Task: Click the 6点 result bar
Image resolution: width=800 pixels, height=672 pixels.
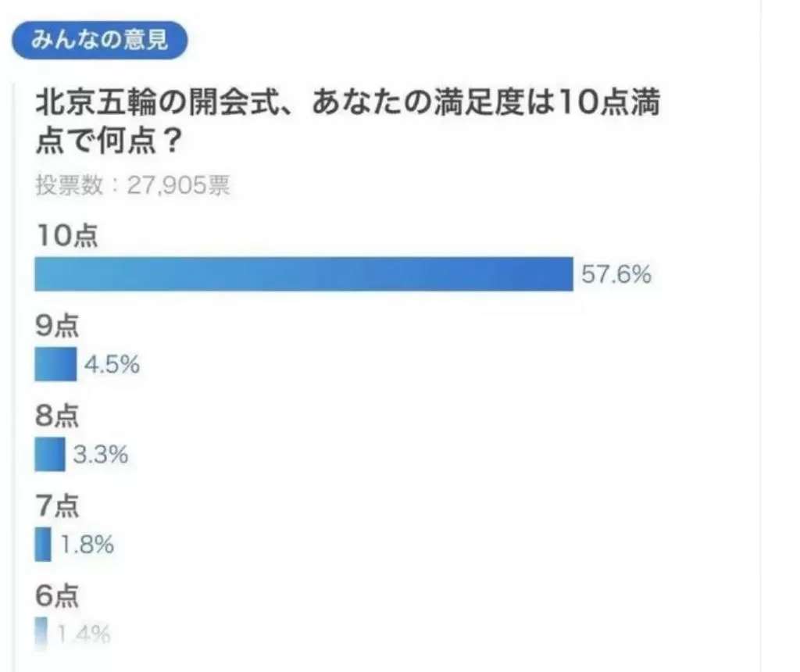Action: point(41,634)
